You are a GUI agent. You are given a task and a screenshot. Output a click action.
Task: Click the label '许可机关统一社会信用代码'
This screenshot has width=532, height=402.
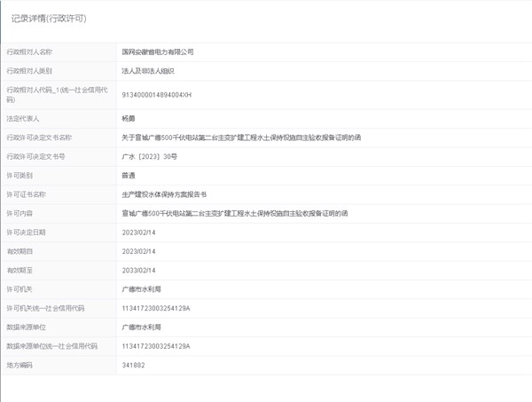tap(46, 308)
